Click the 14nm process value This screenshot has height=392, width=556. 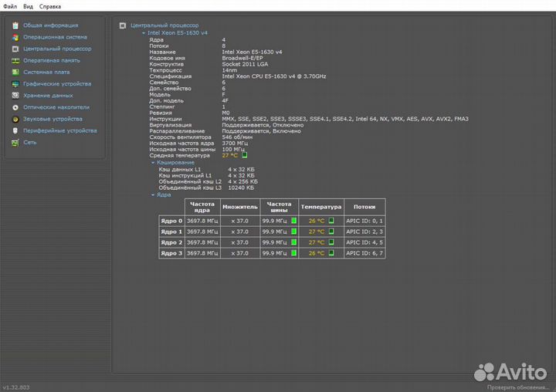coord(229,70)
